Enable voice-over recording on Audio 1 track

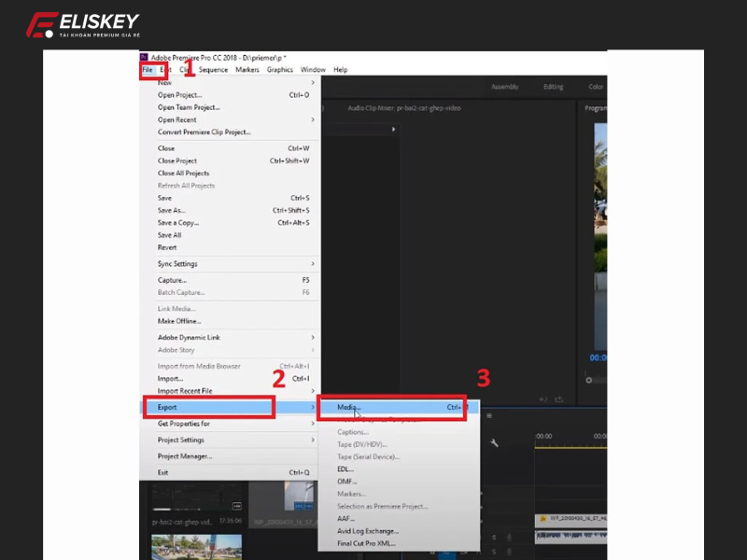coord(510,536)
